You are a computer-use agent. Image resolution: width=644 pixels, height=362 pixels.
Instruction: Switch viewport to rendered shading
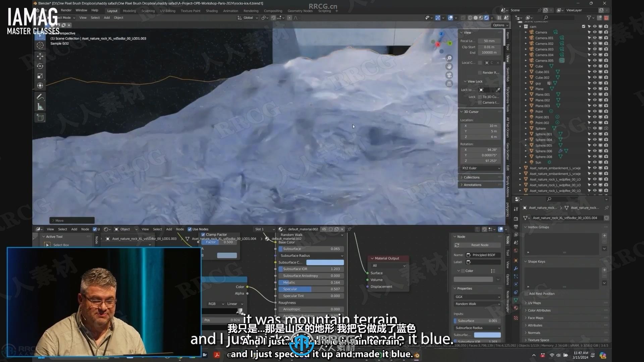click(486, 18)
